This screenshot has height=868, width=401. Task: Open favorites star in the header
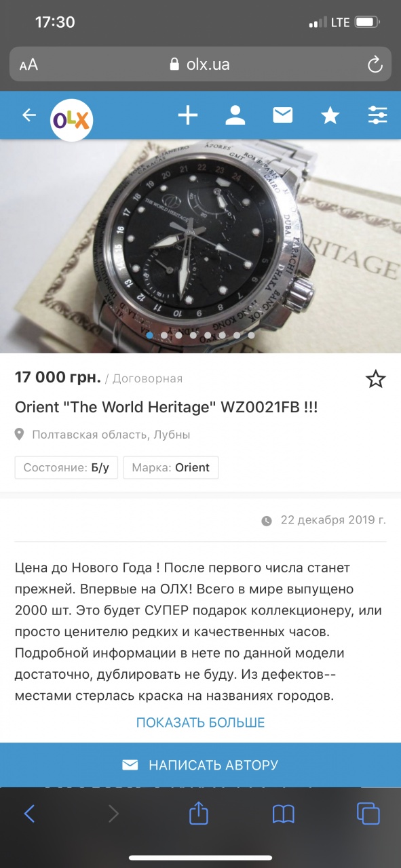330,115
